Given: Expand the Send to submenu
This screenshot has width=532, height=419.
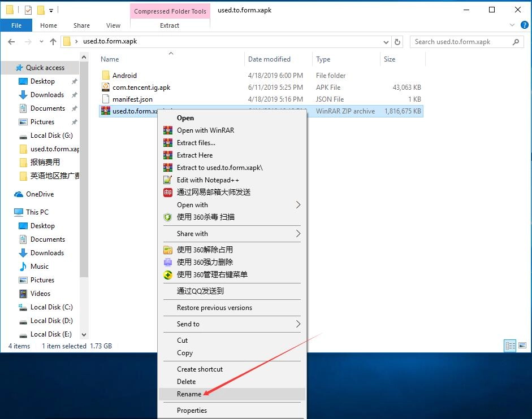Looking at the screenshot, I should click(298, 324).
